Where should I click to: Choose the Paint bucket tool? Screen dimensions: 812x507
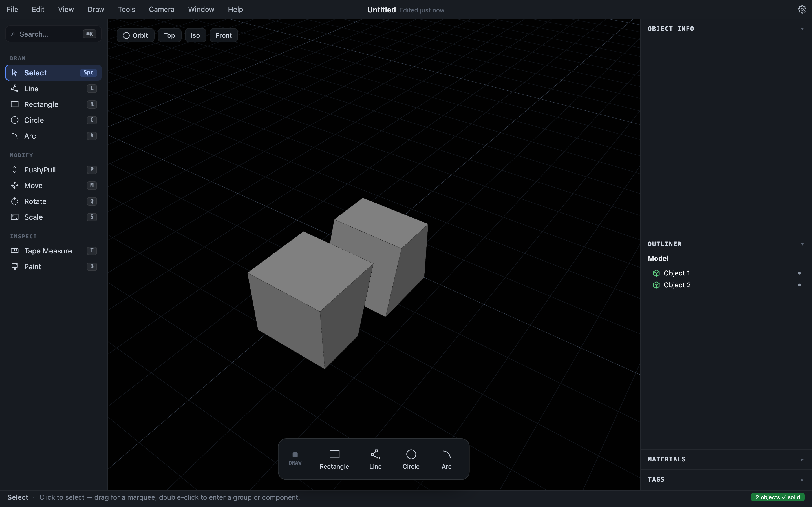53,266
